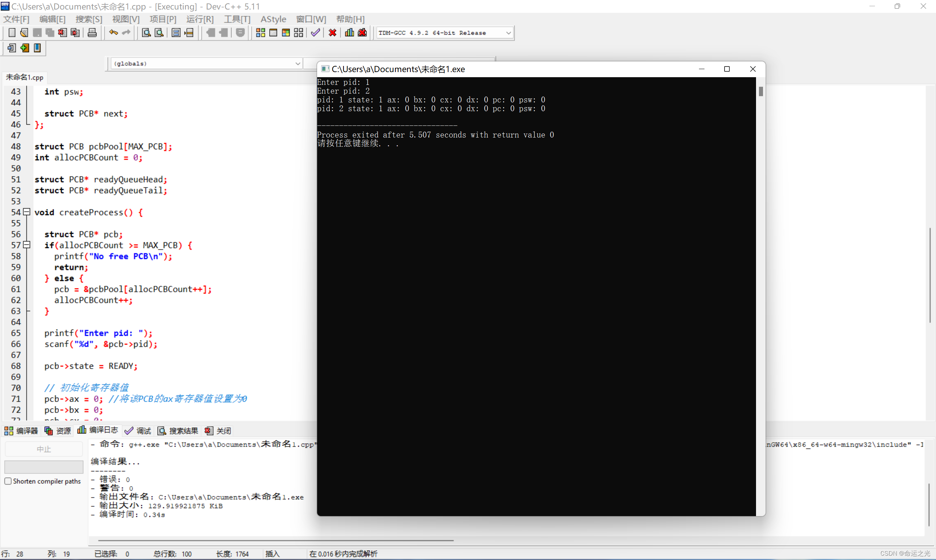Open the AStyle menu
Image resolution: width=936 pixels, height=560 pixels.
coord(274,19)
